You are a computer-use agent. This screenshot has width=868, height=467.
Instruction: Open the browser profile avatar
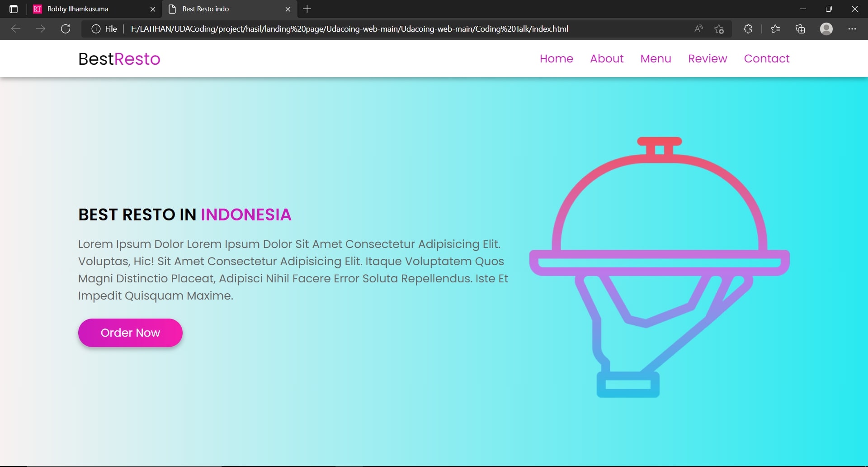point(826,29)
